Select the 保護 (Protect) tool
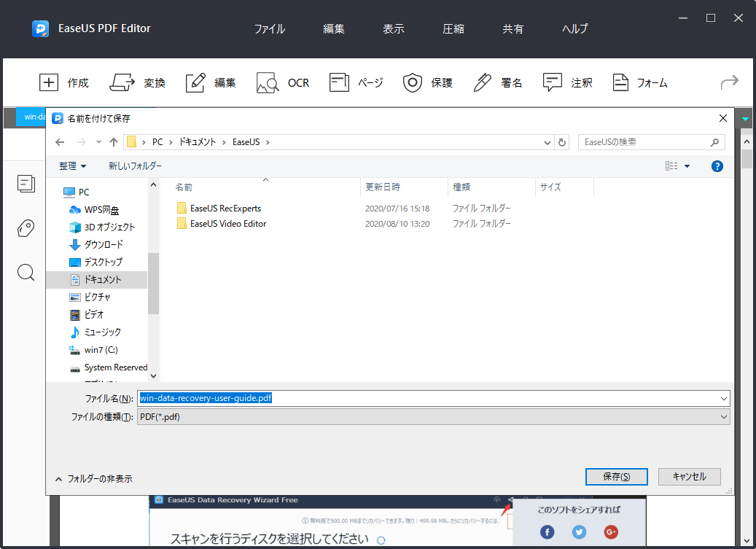The height and width of the screenshot is (549, 756). (428, 82)
